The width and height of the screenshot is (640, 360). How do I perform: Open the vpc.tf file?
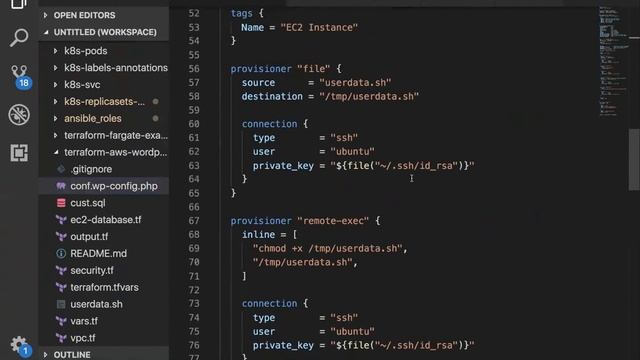click(83, 338)
